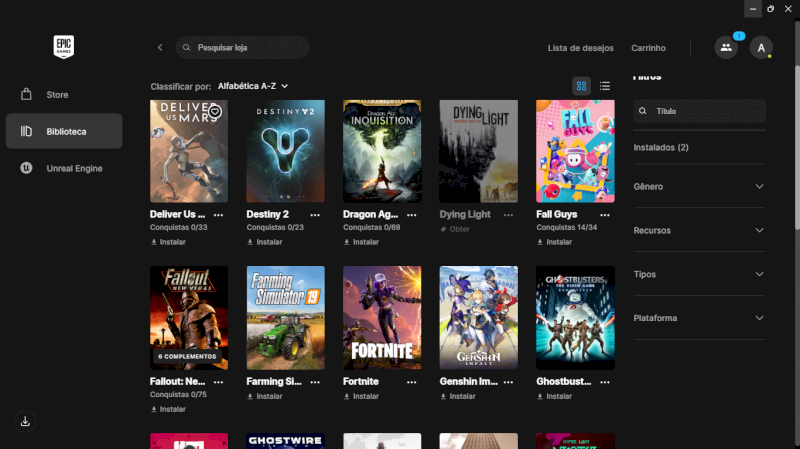The image size is (800, 449).
Task: Click the Pesquisar loja search field
Action: pos(242,47)
